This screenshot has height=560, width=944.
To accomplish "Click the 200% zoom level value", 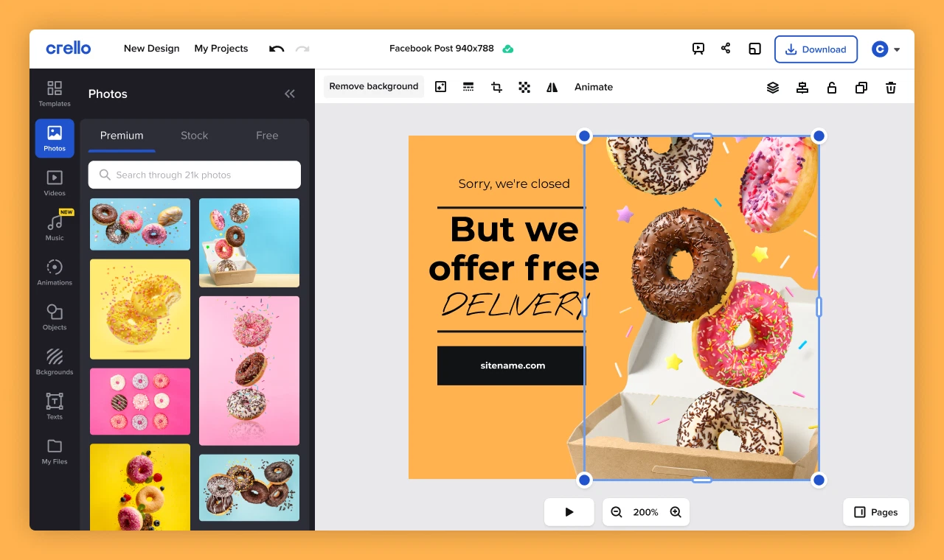I will point(645,512).
